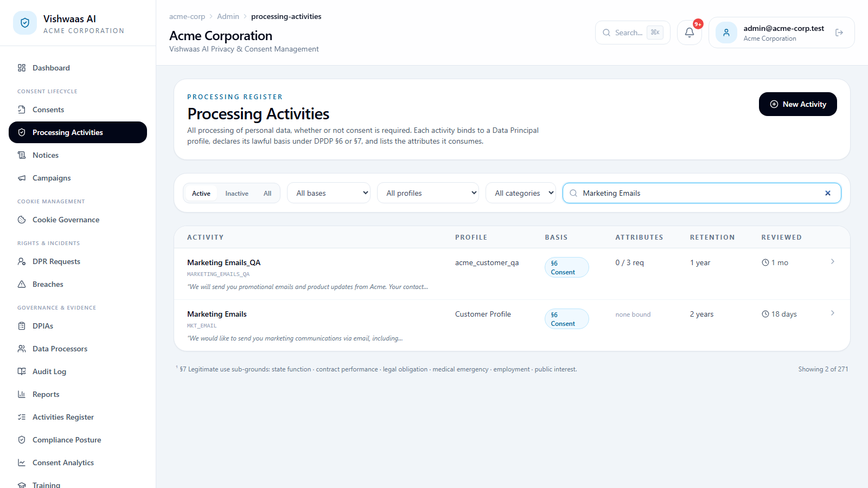Click the Showing 2 of 271 text
The height and width of the screenshot is (488, 868).
coord(823,369)
